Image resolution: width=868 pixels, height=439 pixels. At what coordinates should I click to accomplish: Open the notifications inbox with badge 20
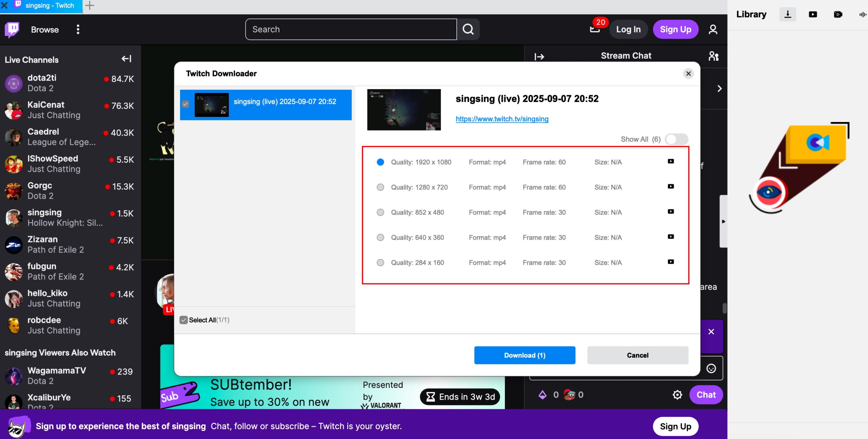tap(595, 29)
